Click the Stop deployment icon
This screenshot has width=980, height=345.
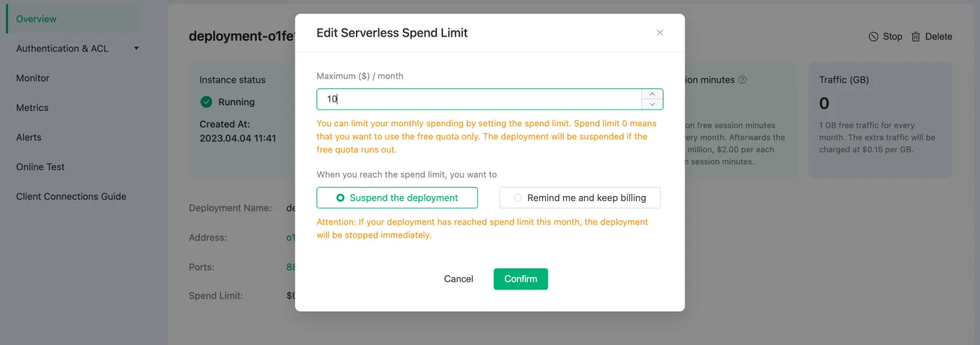(874, 37)
